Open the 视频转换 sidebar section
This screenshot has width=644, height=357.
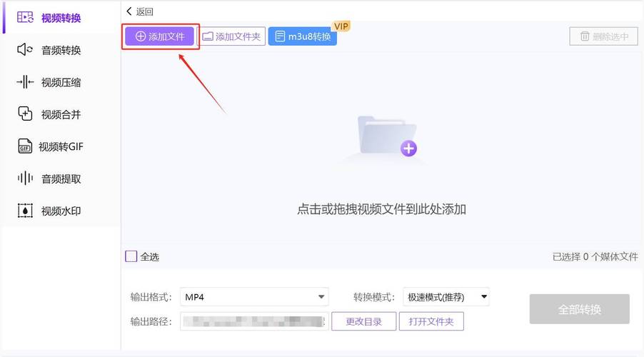[x=61, y=18]
